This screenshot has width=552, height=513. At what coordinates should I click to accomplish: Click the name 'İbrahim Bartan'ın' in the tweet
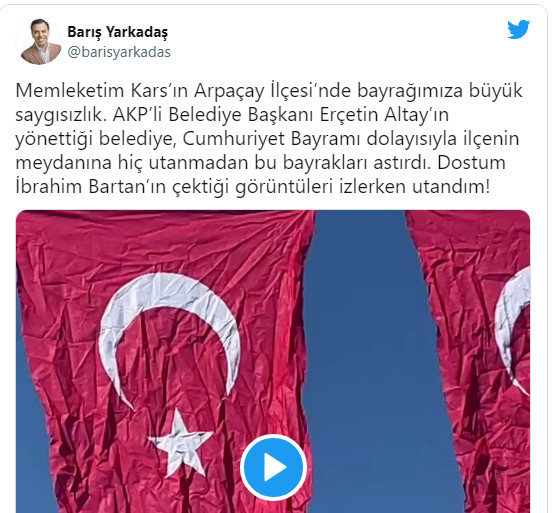point(91,187)
